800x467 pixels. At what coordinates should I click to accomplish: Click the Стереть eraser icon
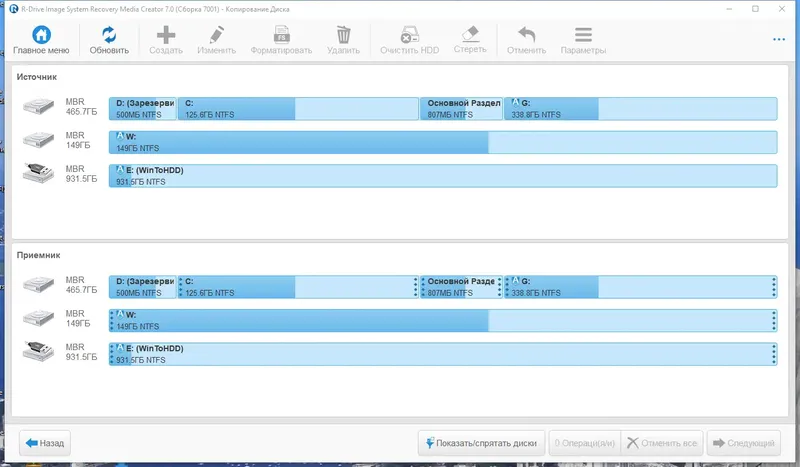(470, 34)
